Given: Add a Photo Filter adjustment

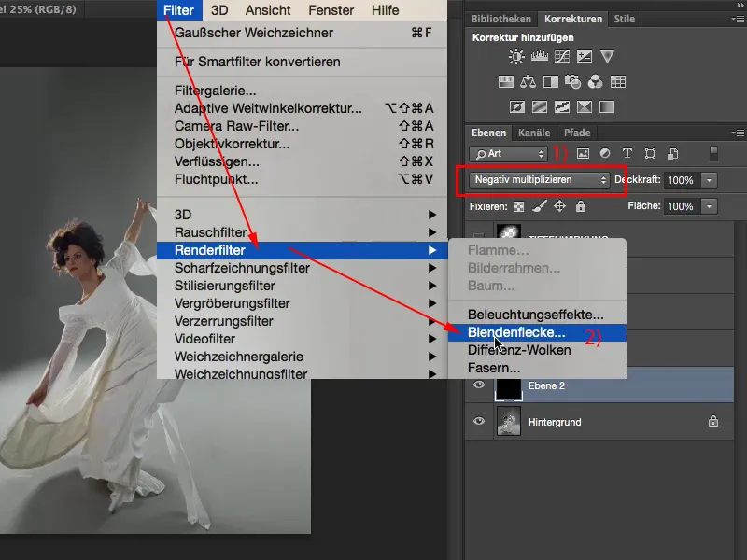Looking at the screenshot, I should (x=572, y=82).
